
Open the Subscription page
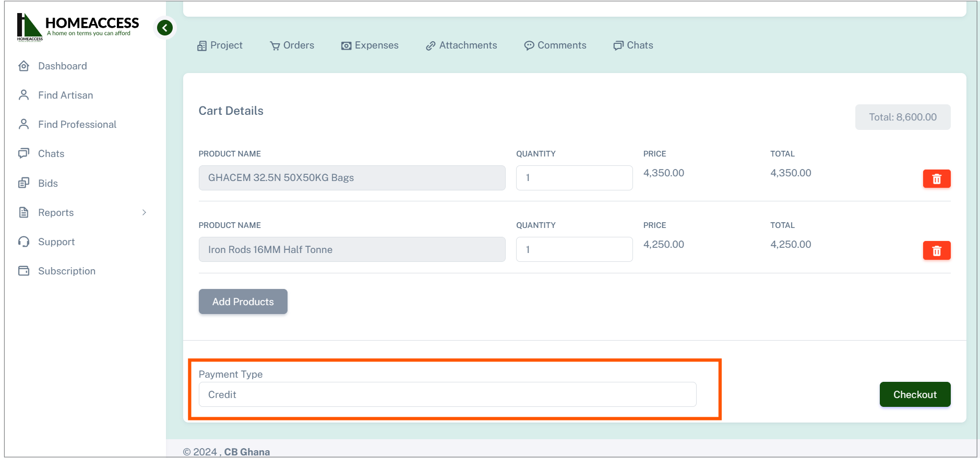point(67,271)
